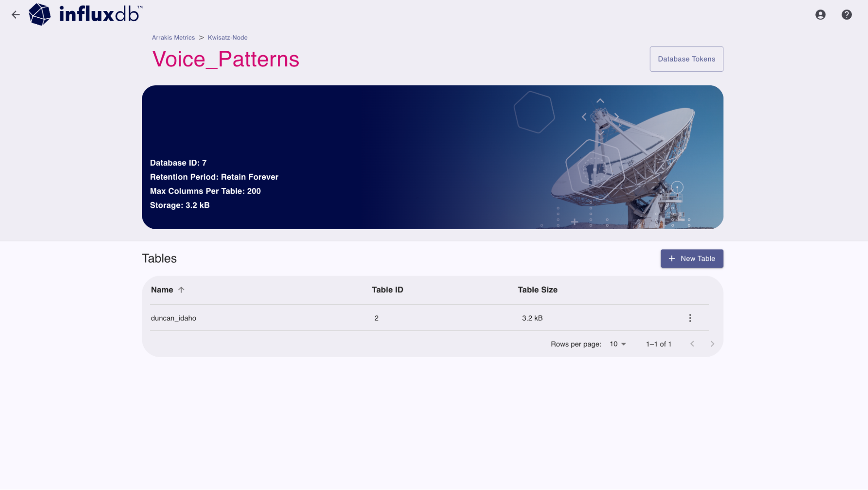Open the help icon at top right
This screenshot has height=490, width=868.
pos(846,14)
